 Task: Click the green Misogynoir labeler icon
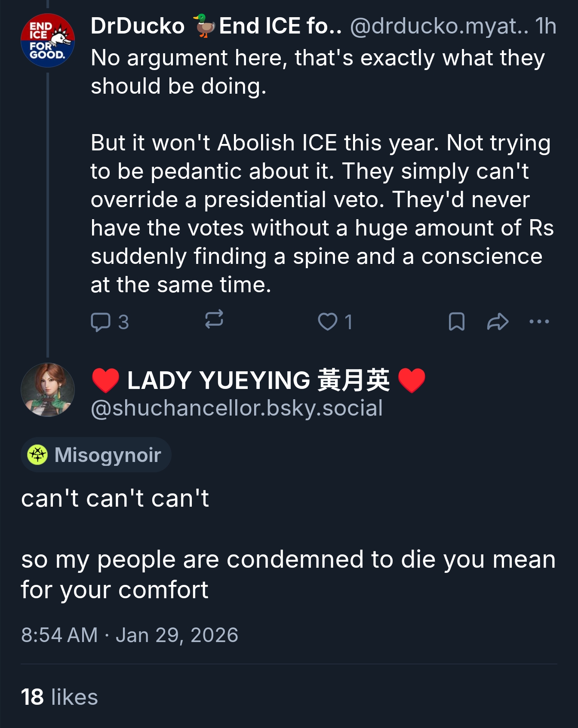[37, 455]
